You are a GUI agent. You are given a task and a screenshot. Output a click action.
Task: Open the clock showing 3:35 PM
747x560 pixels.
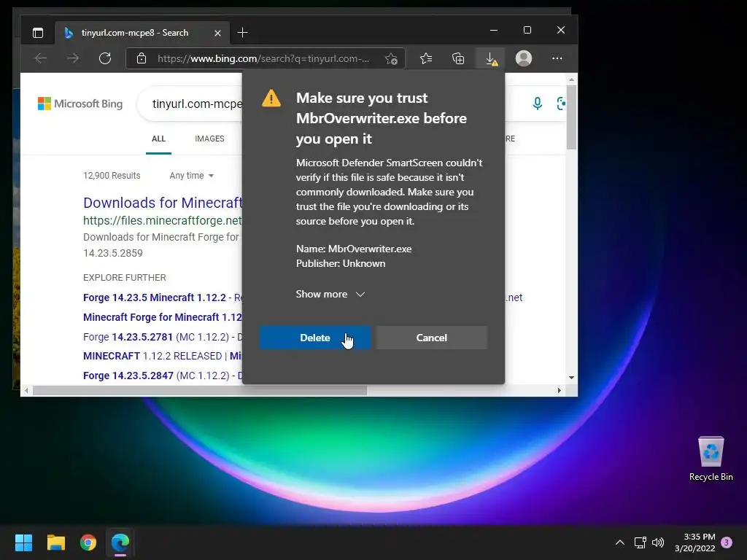pyautogui.click(x=695, y=542)
